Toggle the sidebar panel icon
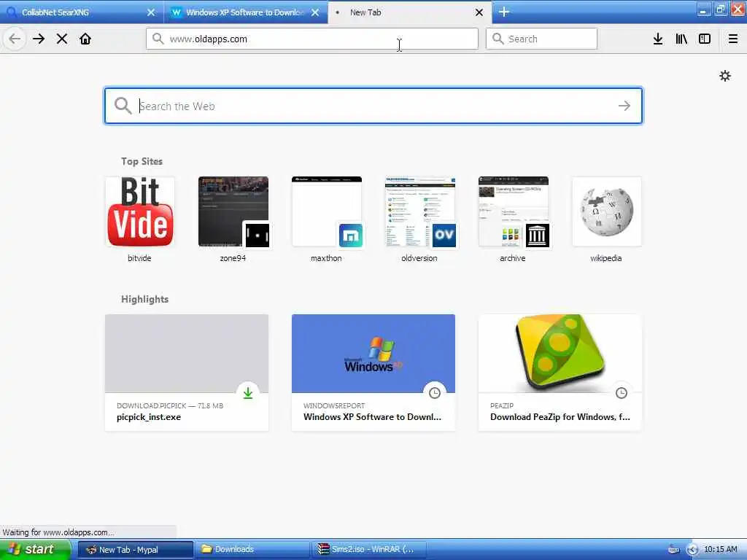This screenshot has width=747, height=560. (x=705, y=39)
